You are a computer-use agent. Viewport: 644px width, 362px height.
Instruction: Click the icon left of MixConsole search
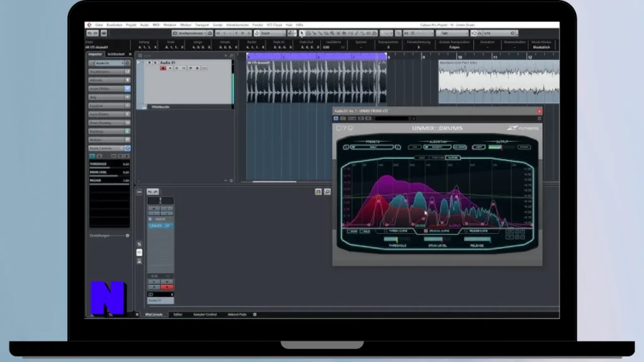point(318,192)
